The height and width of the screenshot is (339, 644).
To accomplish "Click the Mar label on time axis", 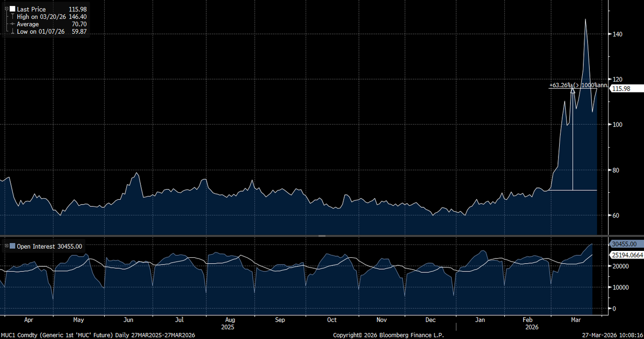I will [x=576, y=320].
